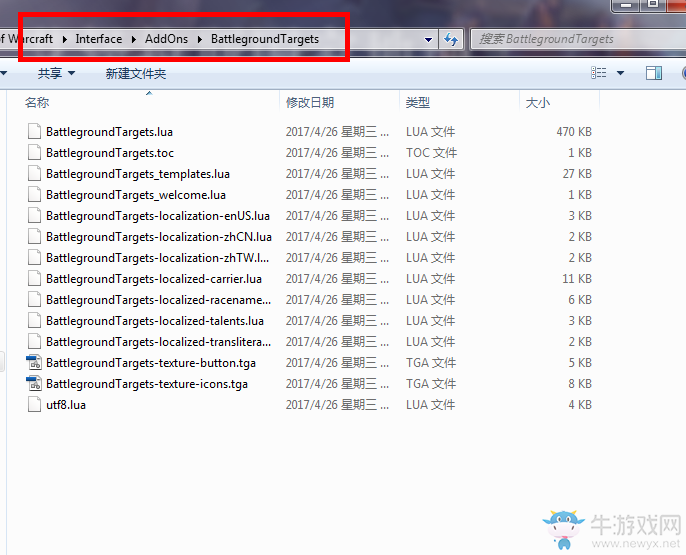
Task: Click the 11 KB size cell
Action: [x=577, y=279]
